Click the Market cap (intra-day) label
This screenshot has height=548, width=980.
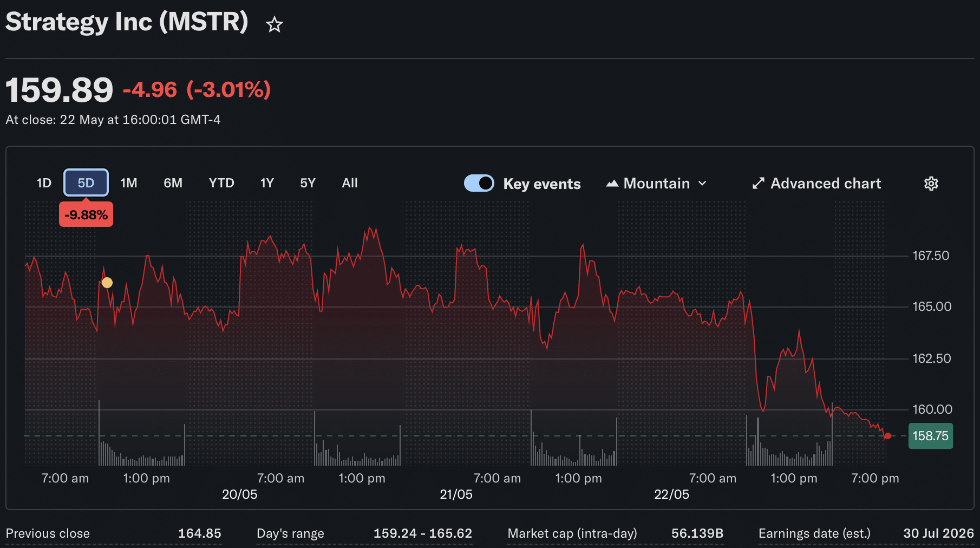572,533
